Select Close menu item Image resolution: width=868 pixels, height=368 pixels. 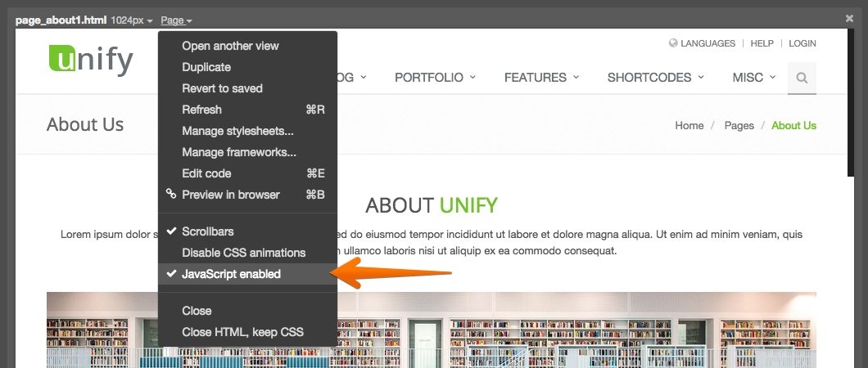click(247, 311)
